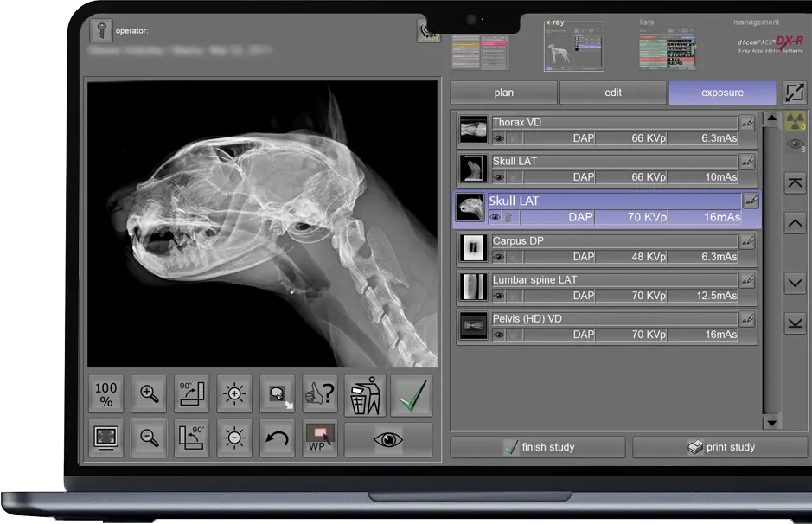Viewport: 812px width, 524px height.
Task: Click the print study button
Action: pyautogui.click(x=719, y=447)
